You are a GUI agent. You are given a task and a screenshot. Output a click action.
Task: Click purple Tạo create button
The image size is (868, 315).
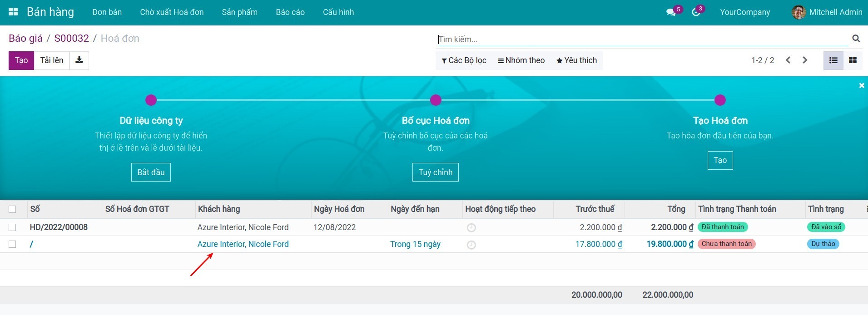point(21,60)
